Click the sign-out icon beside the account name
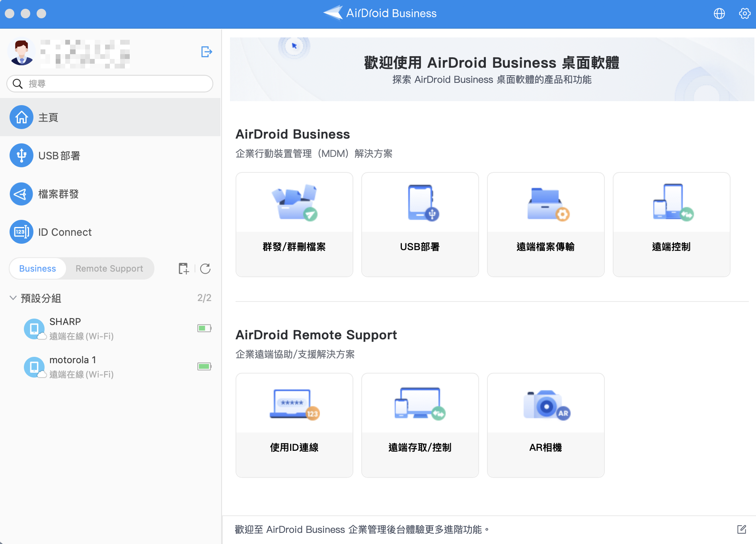Image resolution: width=756 pixels, height=544 pixels. [207, 52]
